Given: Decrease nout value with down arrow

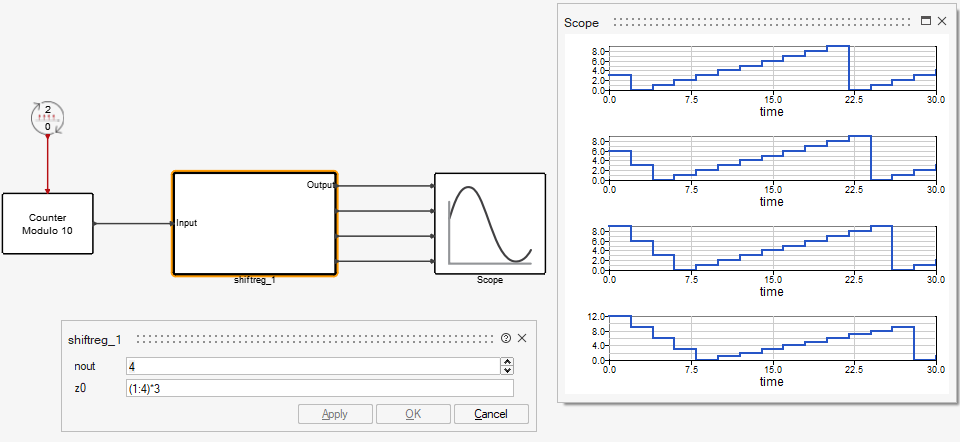Looking at the screenshot, I should [507, 371].
